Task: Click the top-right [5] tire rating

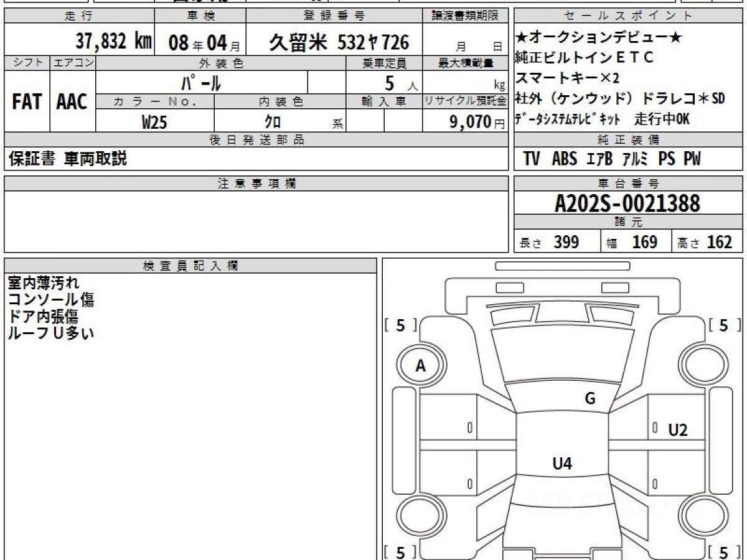Action: pyautogui.click(x=724, y=325)
